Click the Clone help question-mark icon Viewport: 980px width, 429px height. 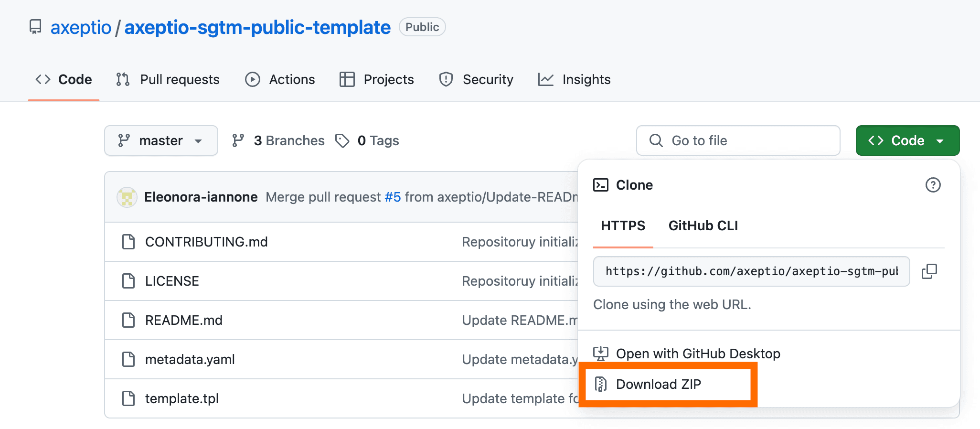pyautogui.click(x=933, y=185)
